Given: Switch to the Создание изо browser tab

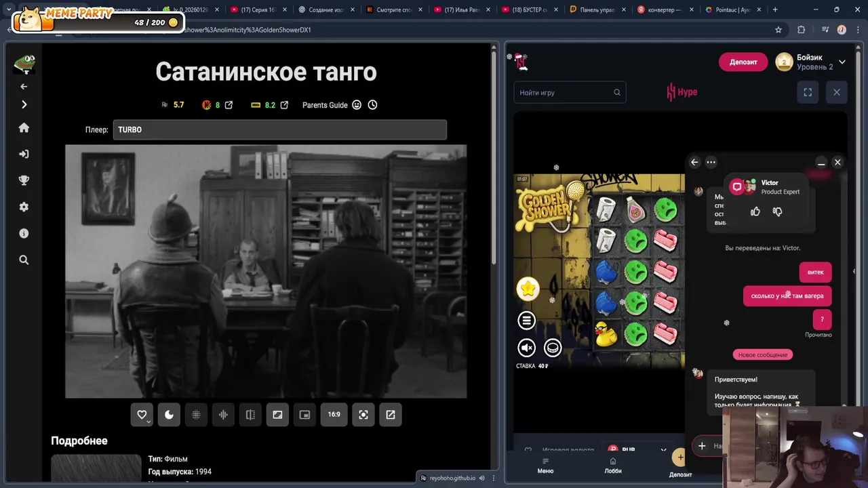Looking at the screenshot, I should (x=325, y=9).
